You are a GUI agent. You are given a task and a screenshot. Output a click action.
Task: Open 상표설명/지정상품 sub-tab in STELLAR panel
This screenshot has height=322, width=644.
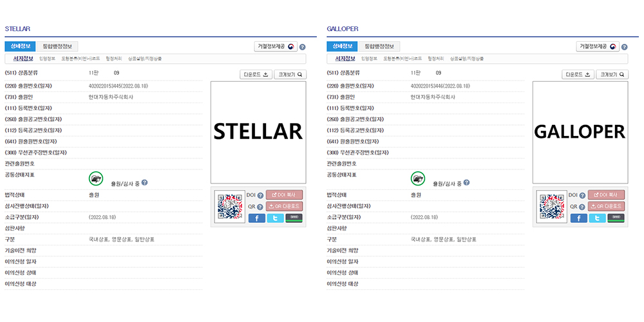tap(145, 59)
